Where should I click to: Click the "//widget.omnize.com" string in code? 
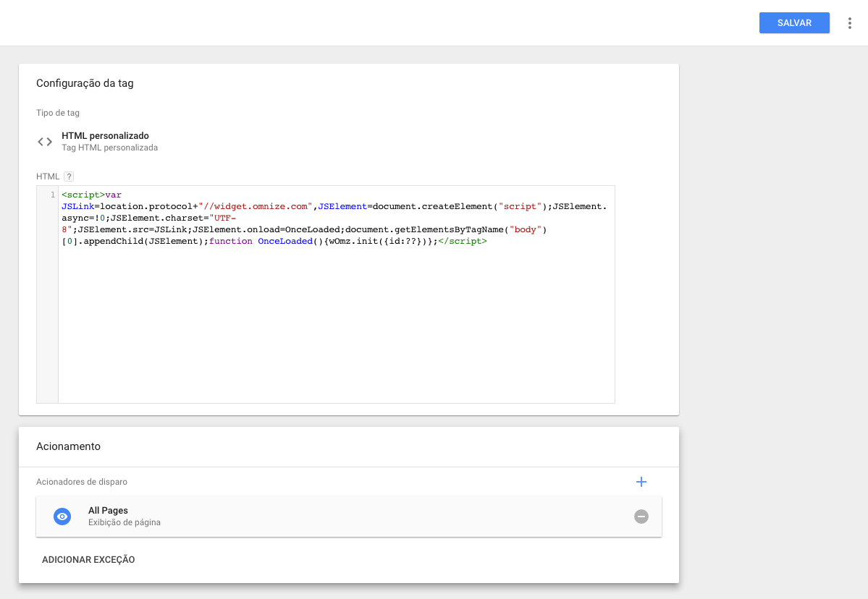256,206
